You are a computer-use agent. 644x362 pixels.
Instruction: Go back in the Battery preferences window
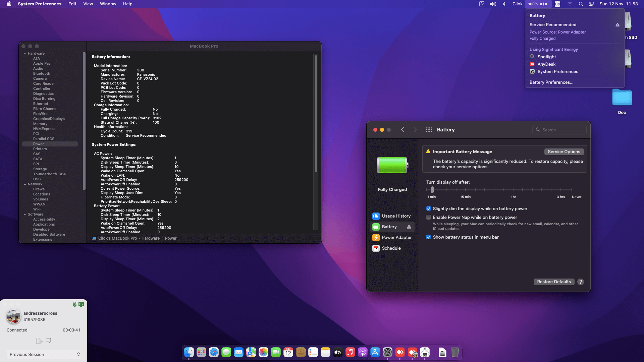click(x=402, y=130)
